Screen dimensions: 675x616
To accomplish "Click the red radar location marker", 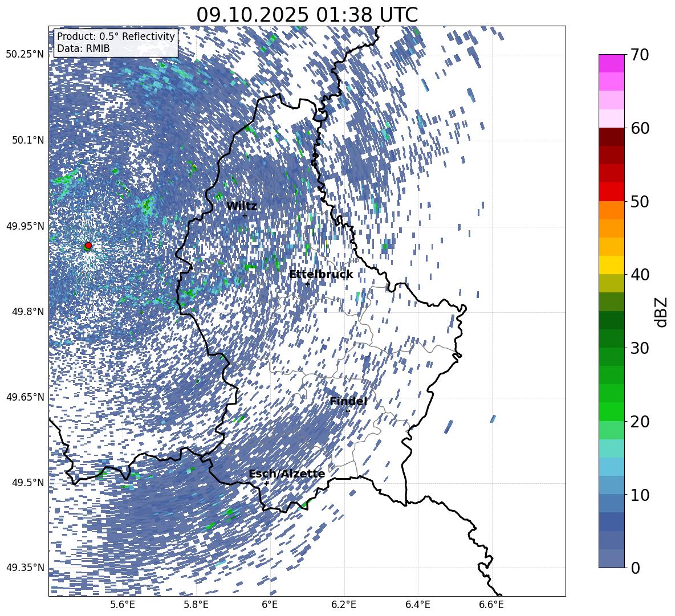I will (x=88, y=246).
